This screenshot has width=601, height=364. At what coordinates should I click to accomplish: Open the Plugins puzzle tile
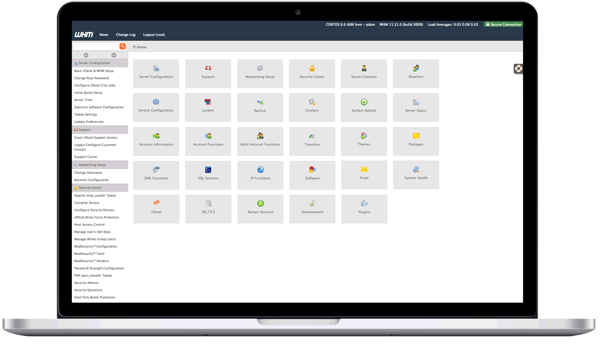(x=364, y=209)
